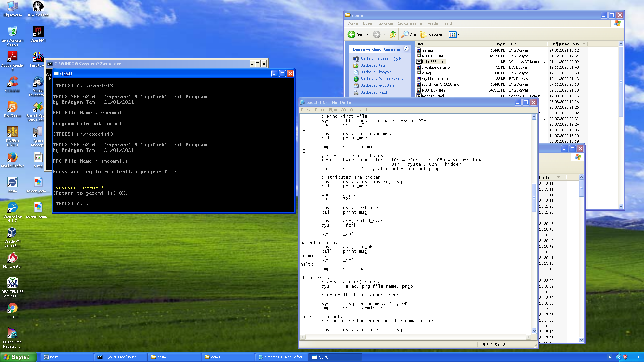Switch to the cmd.exe taskbar button

tap(121, 357)
